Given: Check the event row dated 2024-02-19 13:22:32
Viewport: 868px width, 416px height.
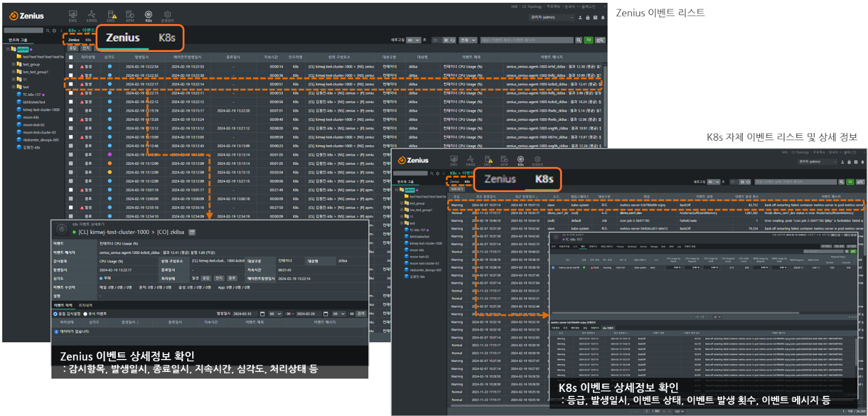Looking at the screenshot, I should [71, 75].
